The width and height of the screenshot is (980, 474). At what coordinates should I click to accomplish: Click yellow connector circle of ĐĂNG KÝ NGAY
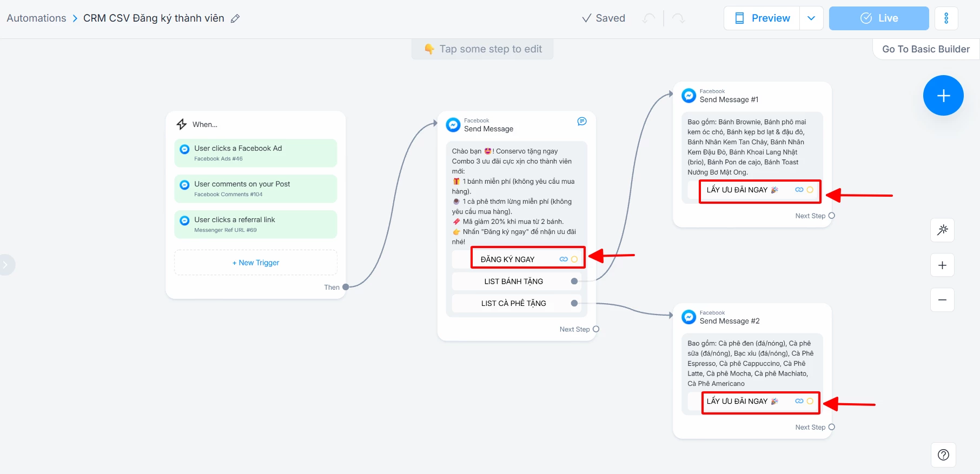tap(574, 259)
